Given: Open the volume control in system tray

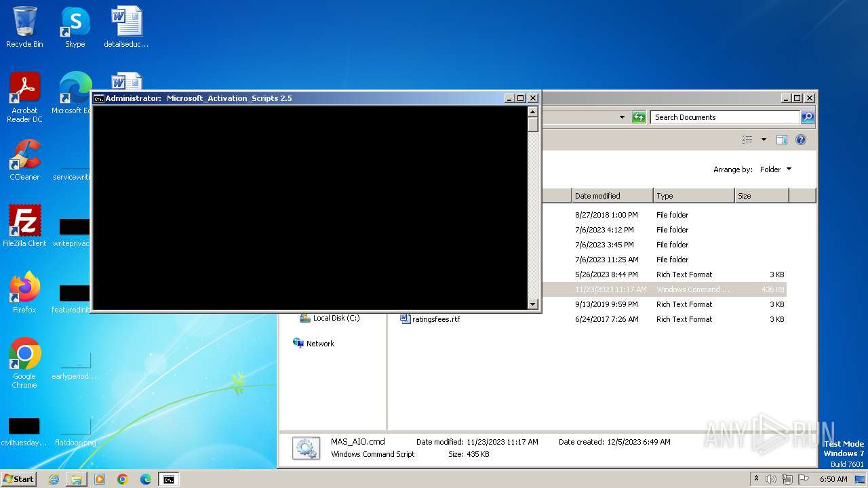Looking at the screenshot, I should [771, 479].
